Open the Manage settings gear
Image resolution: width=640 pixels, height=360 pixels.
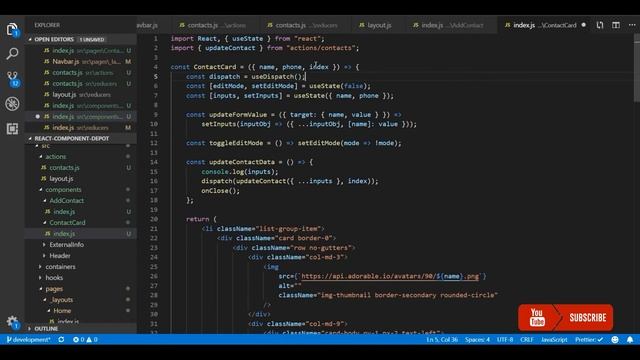click(x=12, y=322)
